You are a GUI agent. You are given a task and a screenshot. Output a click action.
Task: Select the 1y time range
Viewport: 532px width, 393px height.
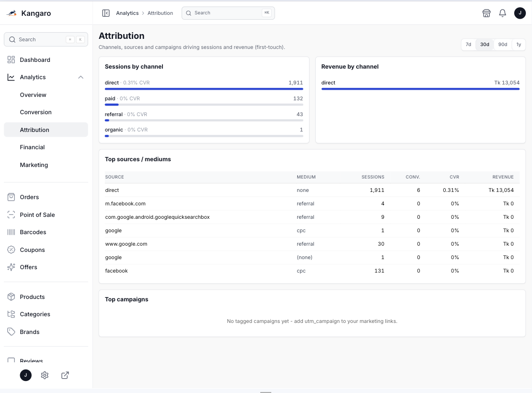[x=519, y=45]
